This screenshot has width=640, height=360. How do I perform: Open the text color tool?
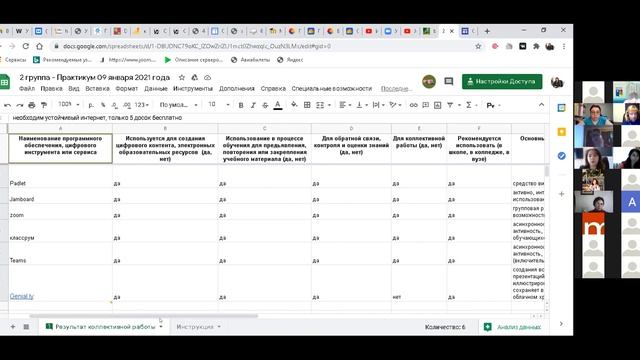click(x=278, y=105)
